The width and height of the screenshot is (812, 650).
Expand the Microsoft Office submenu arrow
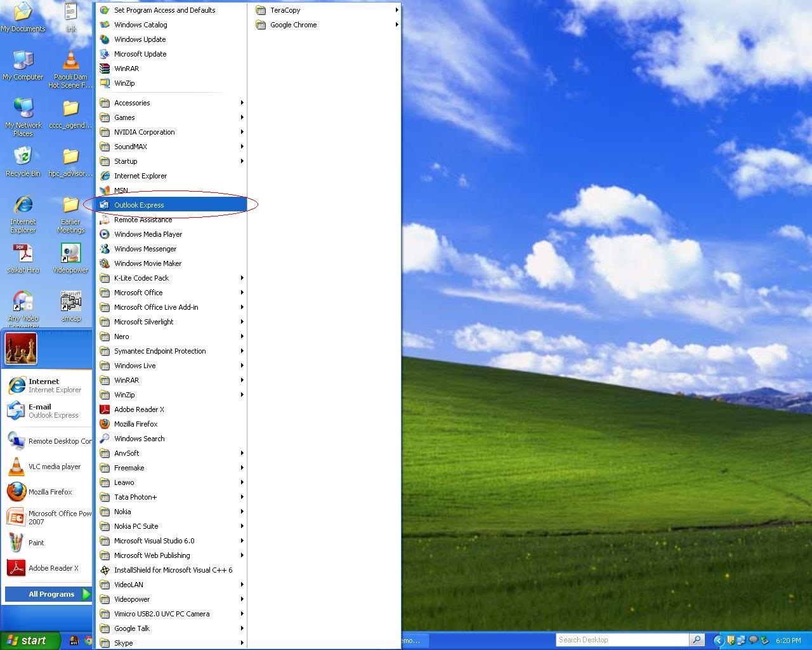242,293
